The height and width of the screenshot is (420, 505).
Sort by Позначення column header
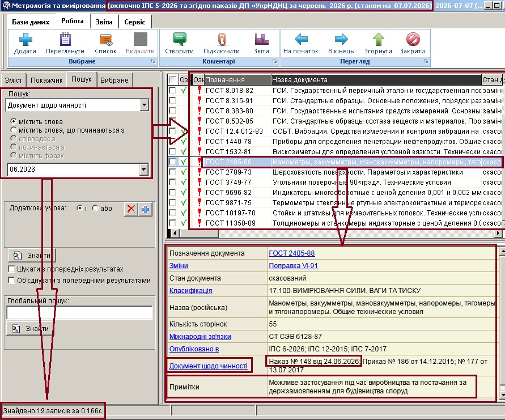click(237, 79)
